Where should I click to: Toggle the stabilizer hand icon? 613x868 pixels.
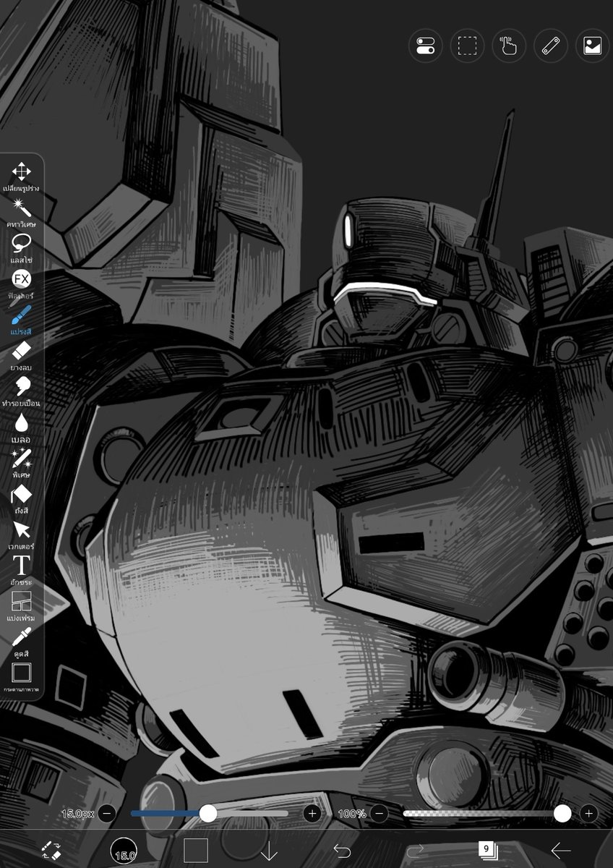click(509, 46)
